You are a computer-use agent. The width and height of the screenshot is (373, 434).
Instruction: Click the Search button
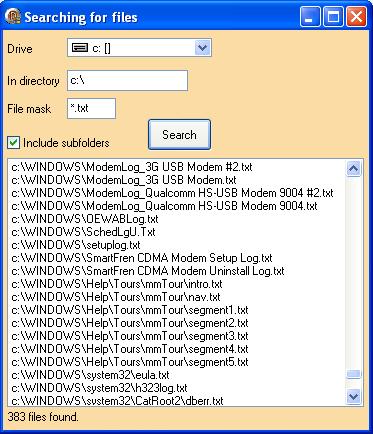(179, 135)
